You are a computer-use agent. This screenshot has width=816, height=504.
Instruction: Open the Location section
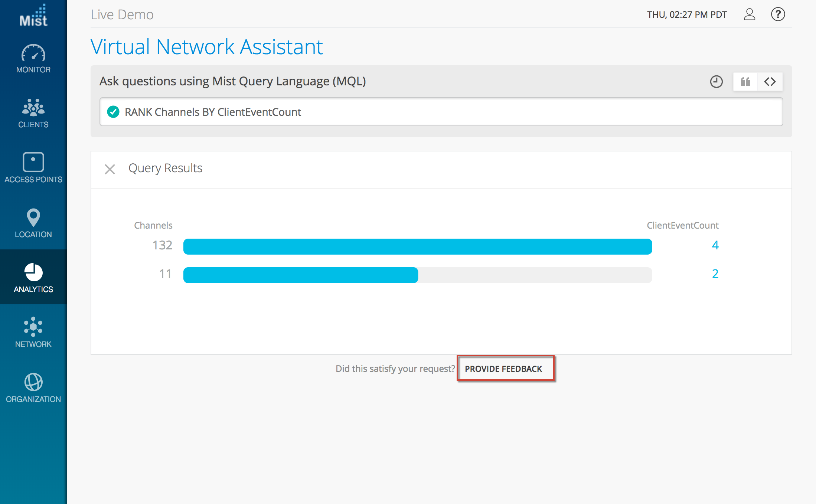tap(33, 223)
